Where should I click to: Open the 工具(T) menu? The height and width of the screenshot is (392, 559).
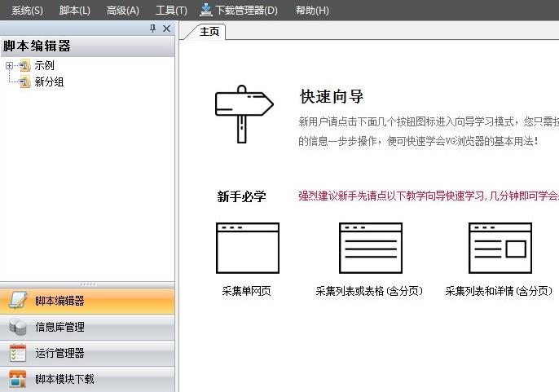[171, 11]
